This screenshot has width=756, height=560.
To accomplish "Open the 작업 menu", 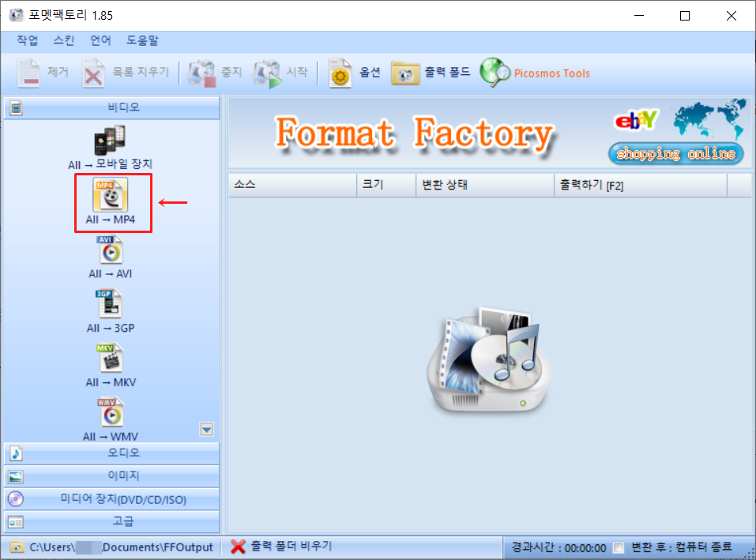I will click(28, 40).
